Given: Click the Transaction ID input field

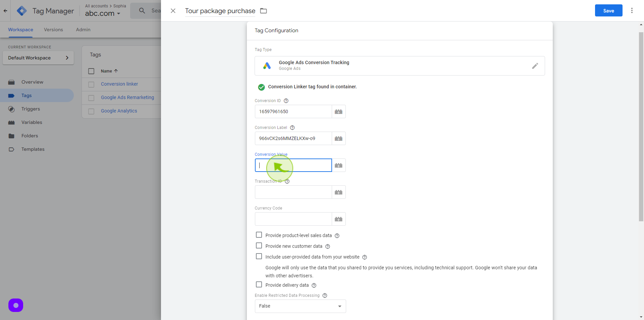Looking at the screenshot, I should (293, 192).
